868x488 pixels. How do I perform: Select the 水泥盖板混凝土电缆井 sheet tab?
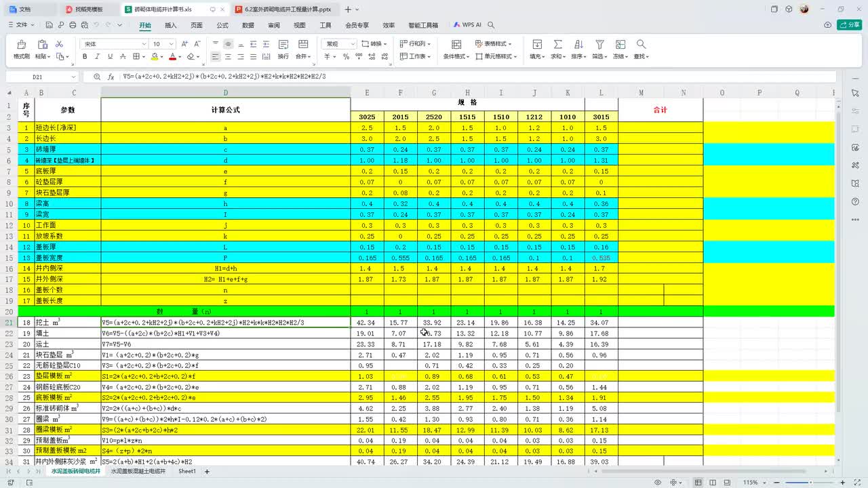138,471
